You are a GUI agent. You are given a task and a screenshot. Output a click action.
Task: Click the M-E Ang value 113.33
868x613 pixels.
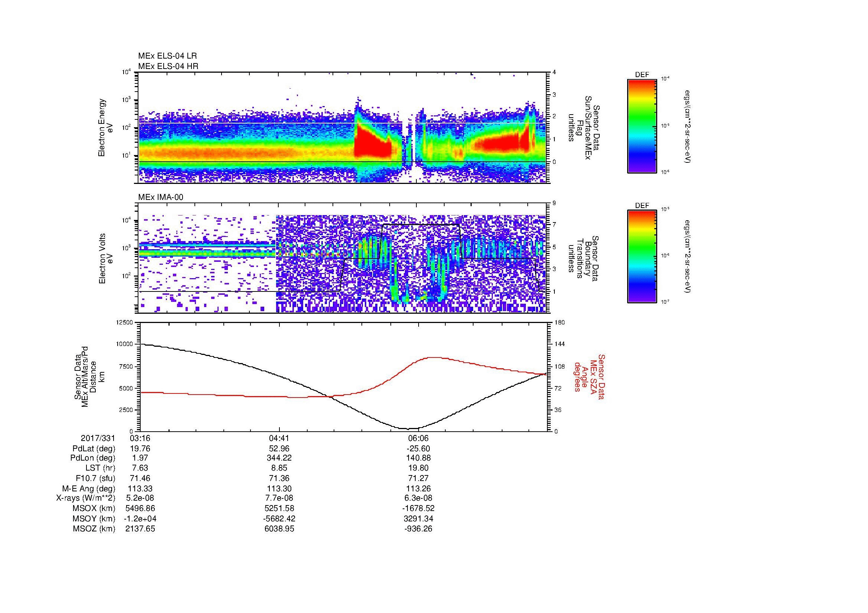(x=140, y=488)
